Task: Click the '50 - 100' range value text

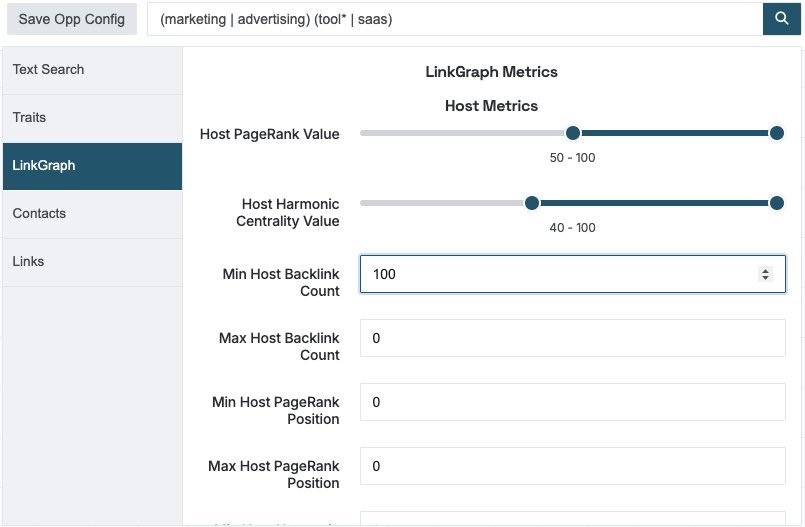Action: (x=572, y=158)
